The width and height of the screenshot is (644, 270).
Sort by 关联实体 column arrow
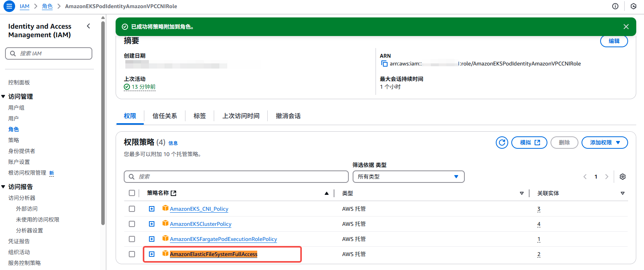623,193
